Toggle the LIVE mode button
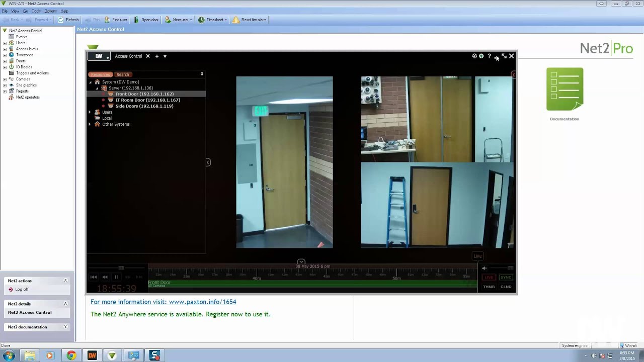The height and width of the screenshot is (362, 644). [489, 278]
